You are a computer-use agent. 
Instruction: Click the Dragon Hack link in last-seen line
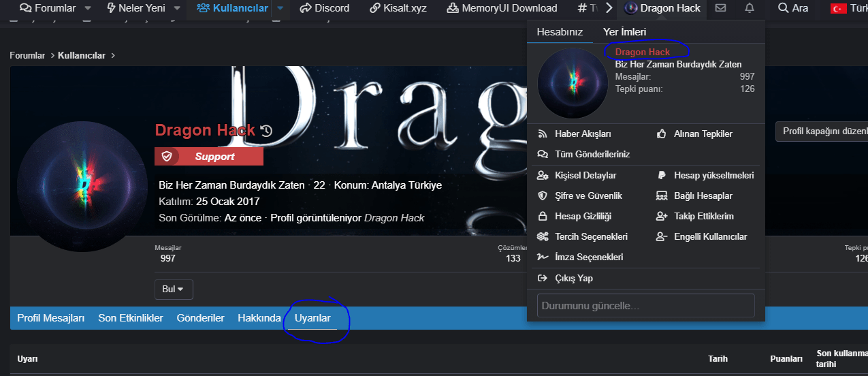tap(394, 218)
